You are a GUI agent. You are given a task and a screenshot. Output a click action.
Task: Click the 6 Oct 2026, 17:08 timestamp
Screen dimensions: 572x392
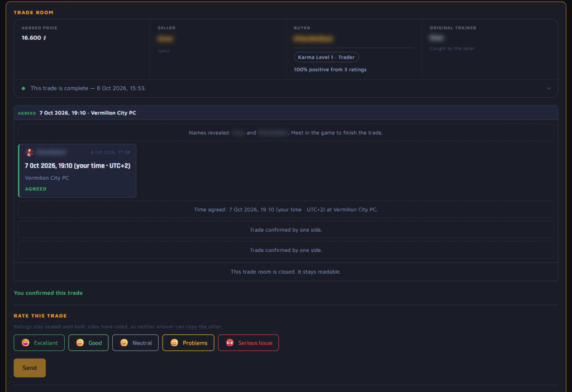click(x=111, y=152)
